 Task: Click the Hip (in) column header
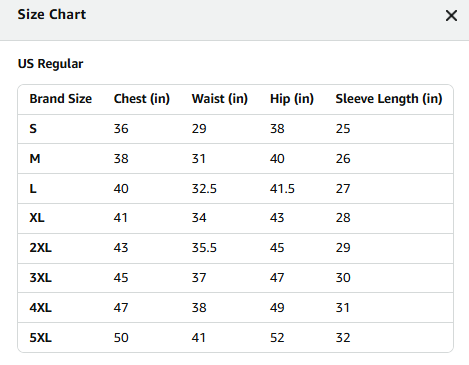[292, 99]
